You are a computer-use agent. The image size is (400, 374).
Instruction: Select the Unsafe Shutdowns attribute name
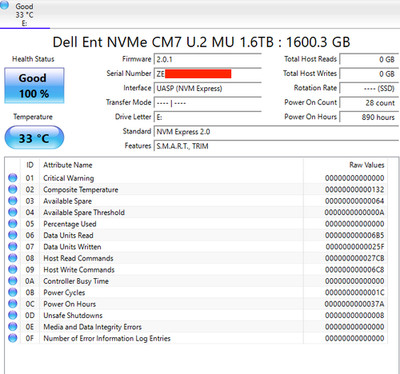point(73,315)
